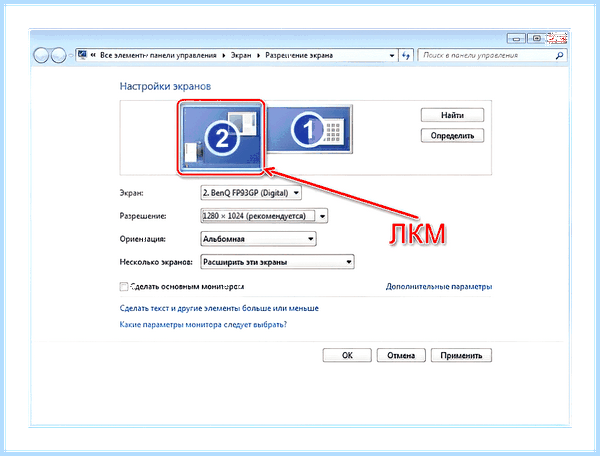The height and width of the screenshot is (456, 600).
Task: Select monitor 1 display thumbnail
Action: click(309, 130)
